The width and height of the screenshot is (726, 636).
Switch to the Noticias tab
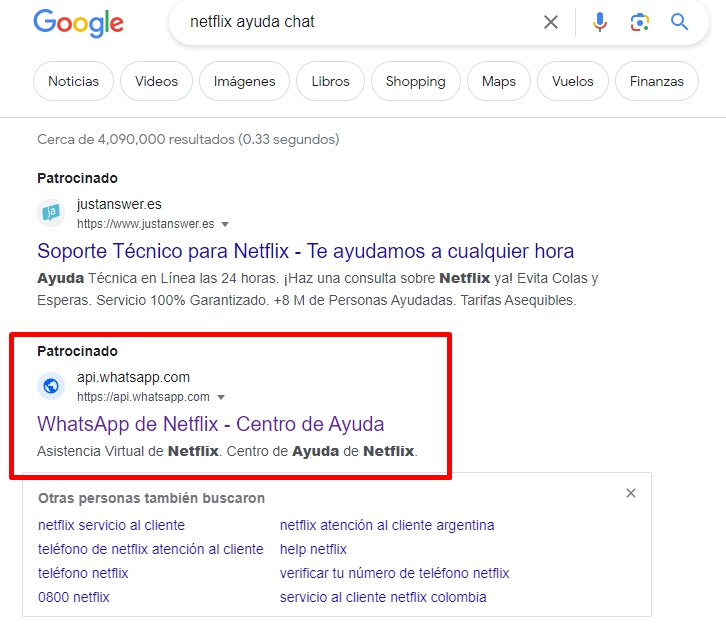pyautogui.click(x=73, y=81)
